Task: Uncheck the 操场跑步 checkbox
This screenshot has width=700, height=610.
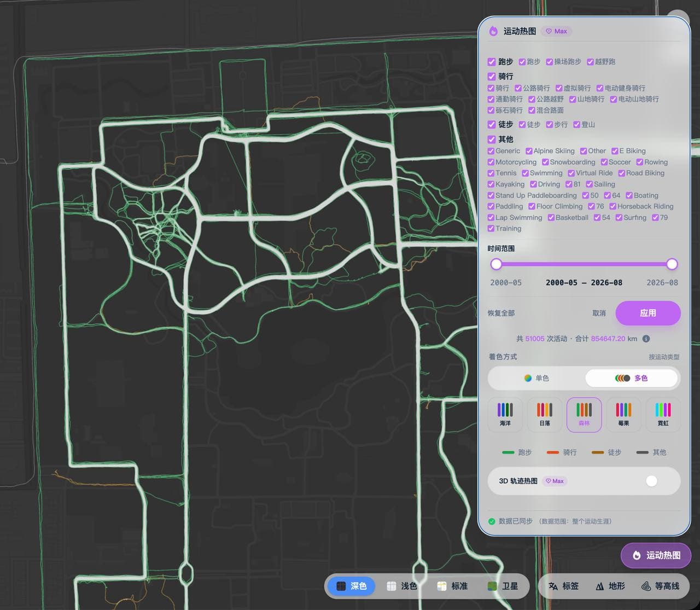Action: [x=550, y=62]
